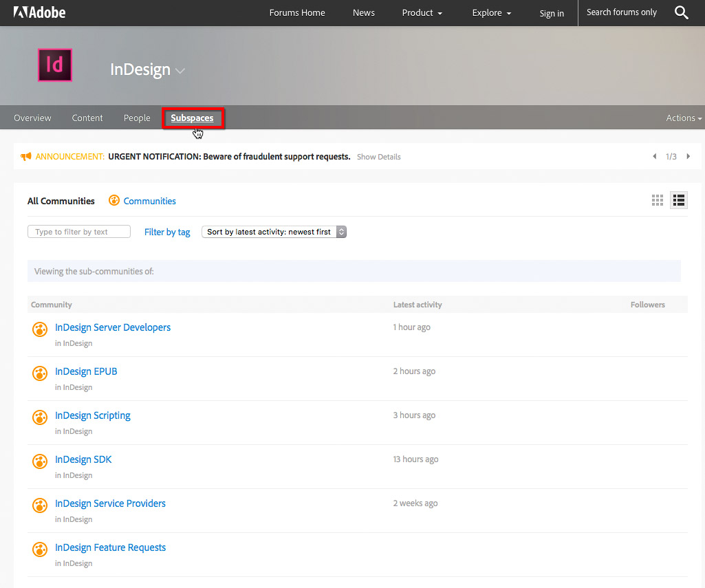Open the InDesign Feature Requests community

tap(111, 547)
